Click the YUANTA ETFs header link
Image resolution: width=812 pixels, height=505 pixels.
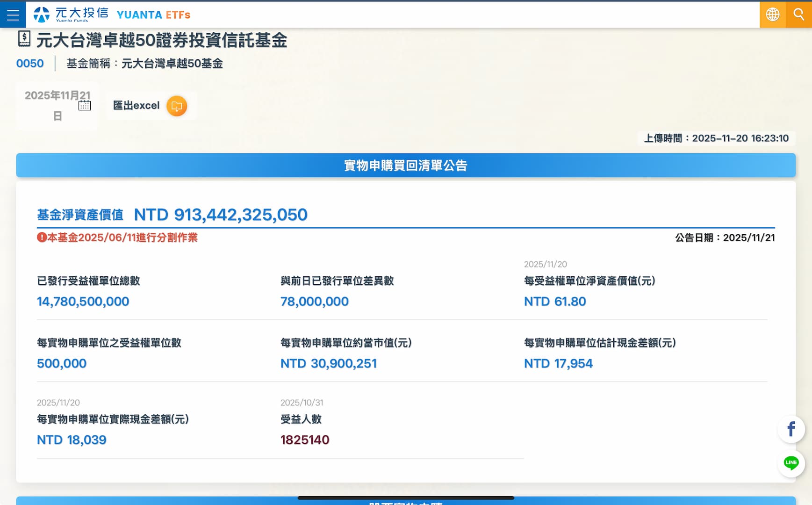pos(153,15)
